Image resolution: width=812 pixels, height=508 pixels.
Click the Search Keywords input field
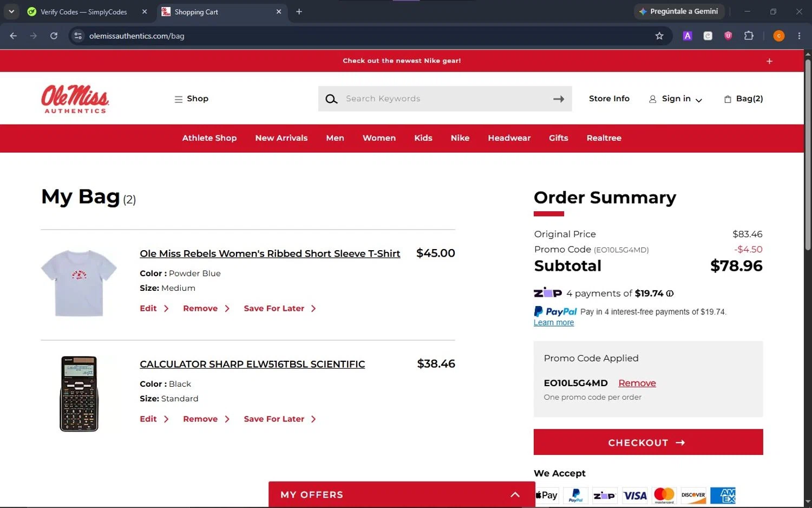(x=445, y=99)
